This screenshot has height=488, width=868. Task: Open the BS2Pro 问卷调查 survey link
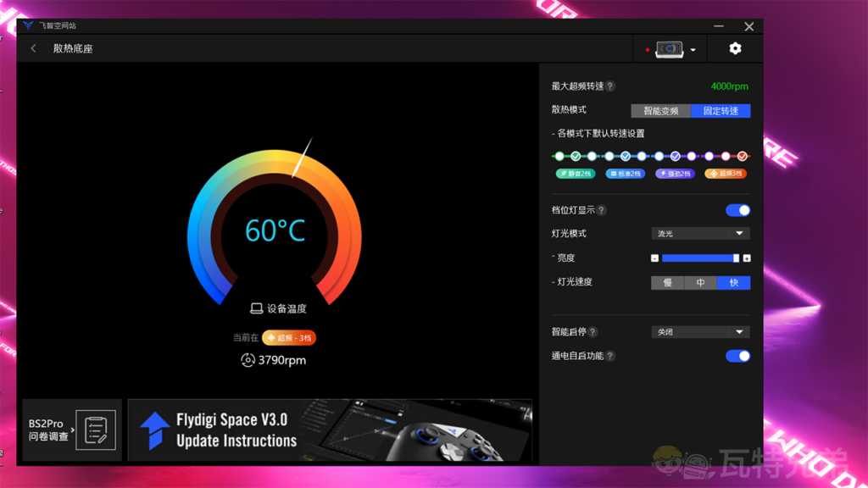pos(72,430)
